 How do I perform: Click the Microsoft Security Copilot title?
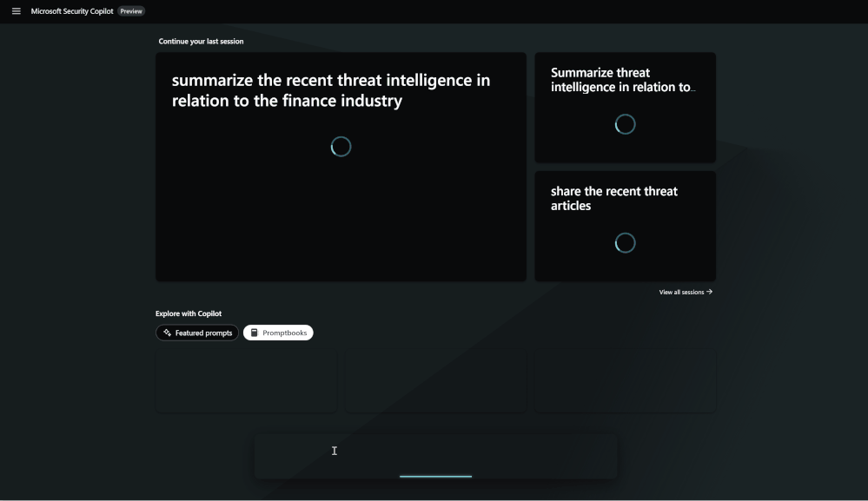(72, 11)
